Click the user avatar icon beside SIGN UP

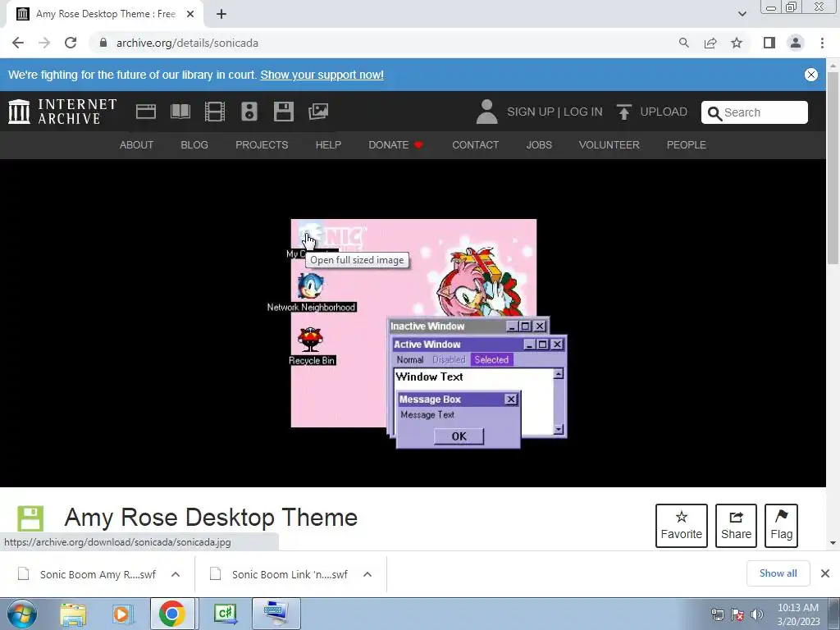click(x=487, y=112)
